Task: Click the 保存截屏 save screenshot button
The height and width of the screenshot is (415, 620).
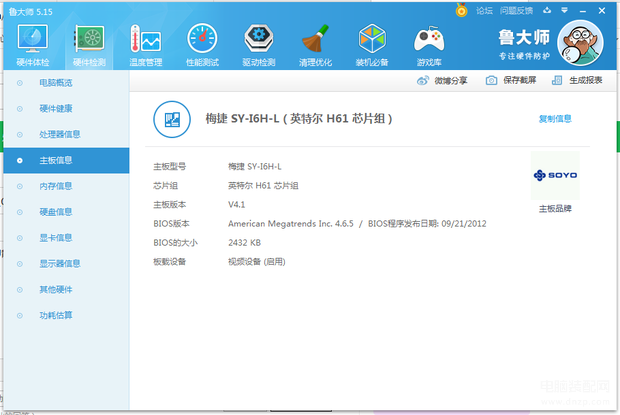Action: 511,81
